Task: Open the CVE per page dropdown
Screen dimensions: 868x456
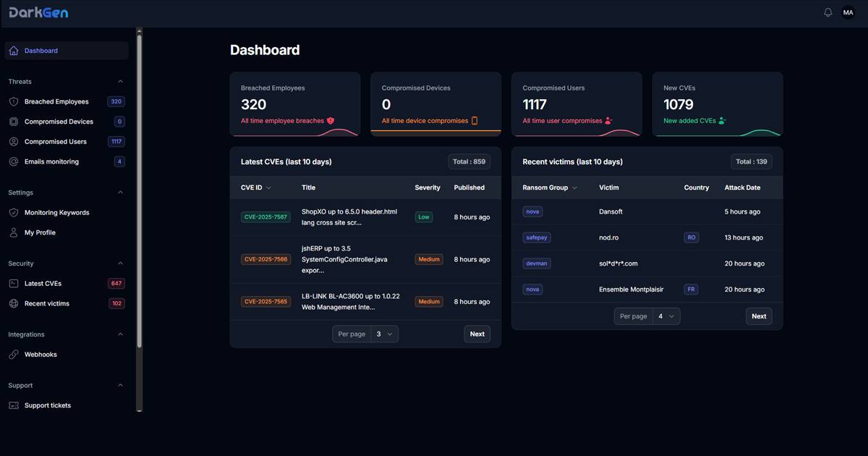Action: (384, 334)
